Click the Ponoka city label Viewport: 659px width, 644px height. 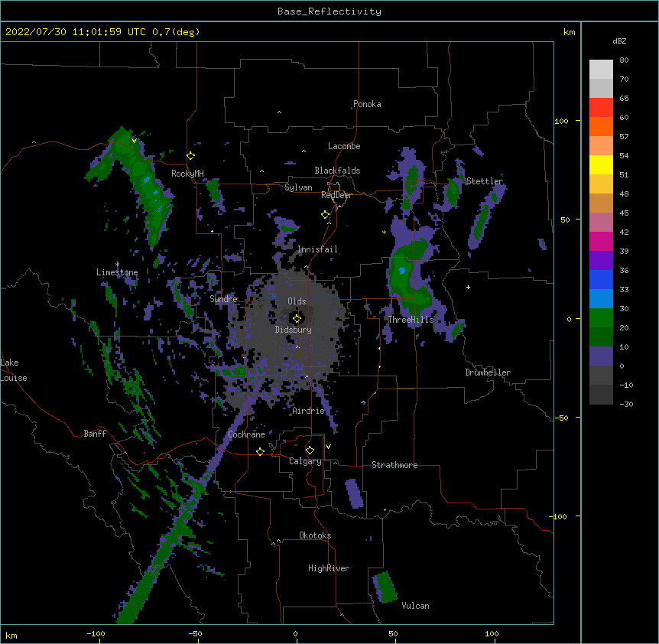point(367,104)
